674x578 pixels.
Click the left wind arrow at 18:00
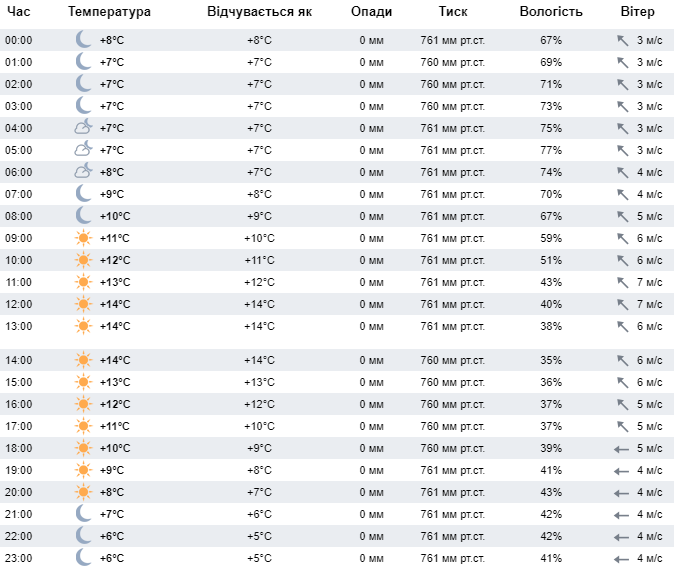[621, 448]
